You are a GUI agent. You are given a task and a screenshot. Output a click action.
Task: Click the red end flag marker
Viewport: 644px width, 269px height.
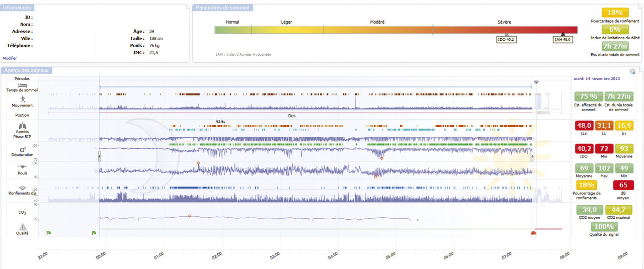(534, 233)
